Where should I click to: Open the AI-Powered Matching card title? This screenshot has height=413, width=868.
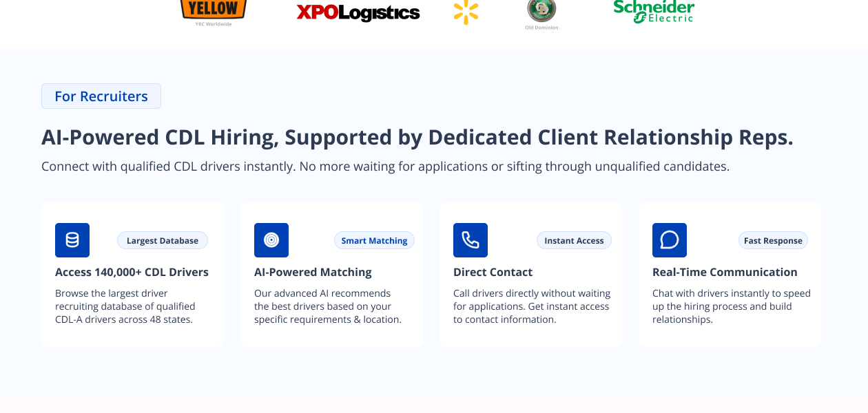point(313,272)
